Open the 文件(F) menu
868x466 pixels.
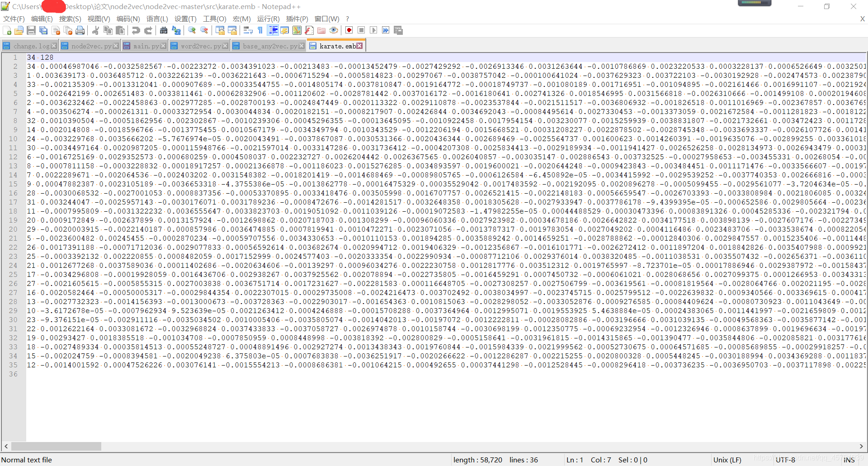coord(14,19)
